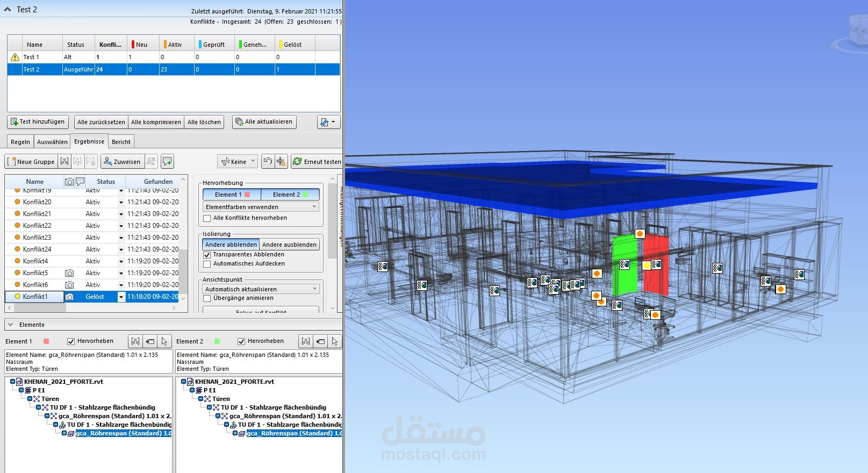Open status dropdown for Konflikt1
This screenshot has width=868, height=473.
[121, 297]
